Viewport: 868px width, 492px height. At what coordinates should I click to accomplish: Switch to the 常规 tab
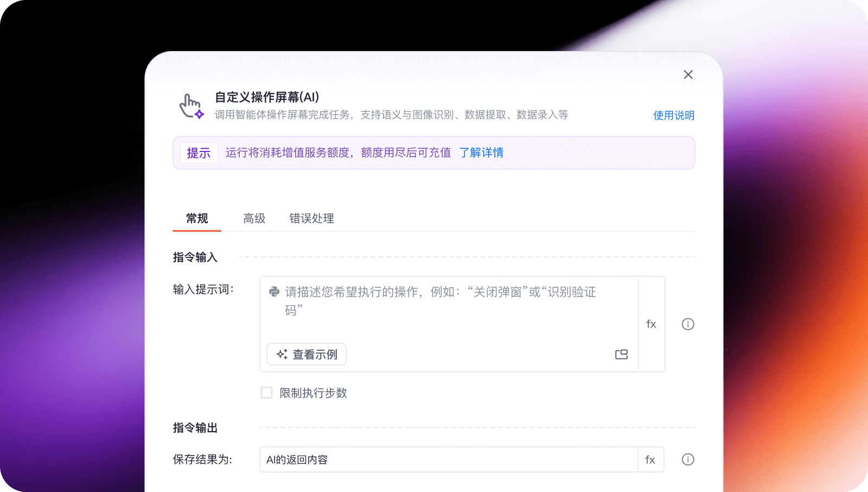197,218
